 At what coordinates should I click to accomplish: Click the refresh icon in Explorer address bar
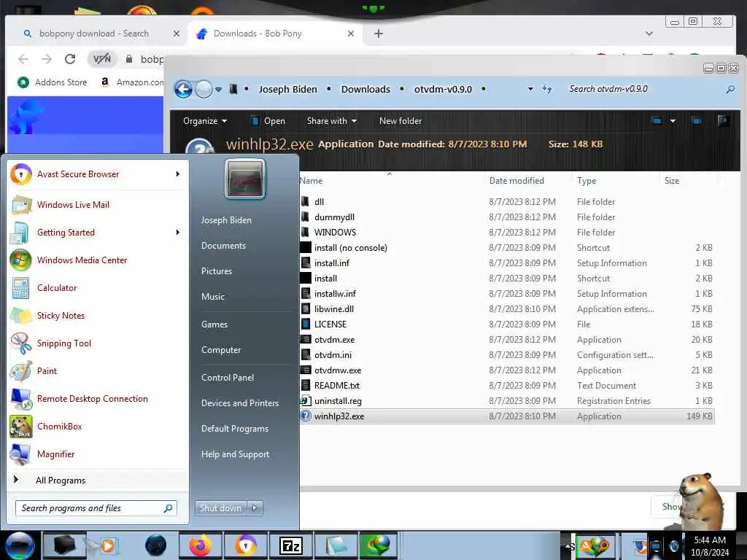(547, 89)
